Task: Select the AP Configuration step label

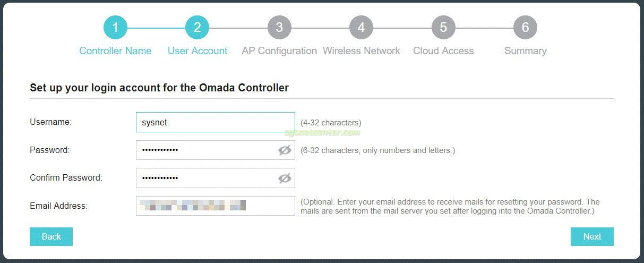Action: 279,51
